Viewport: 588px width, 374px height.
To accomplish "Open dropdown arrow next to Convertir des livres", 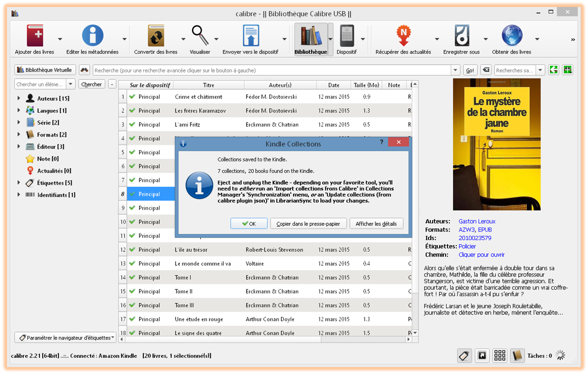I will 183,39.
